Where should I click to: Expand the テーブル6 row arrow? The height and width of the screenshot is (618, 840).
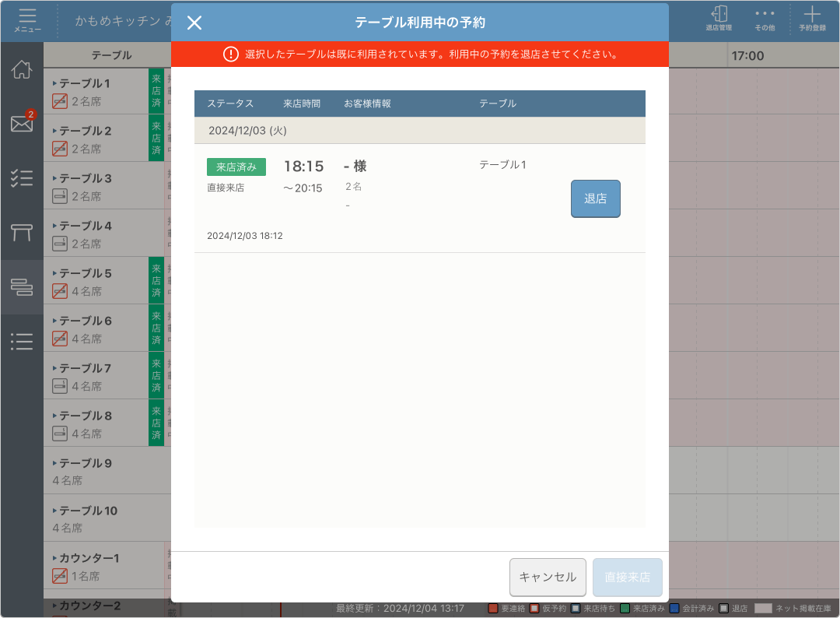coord(54,321)
